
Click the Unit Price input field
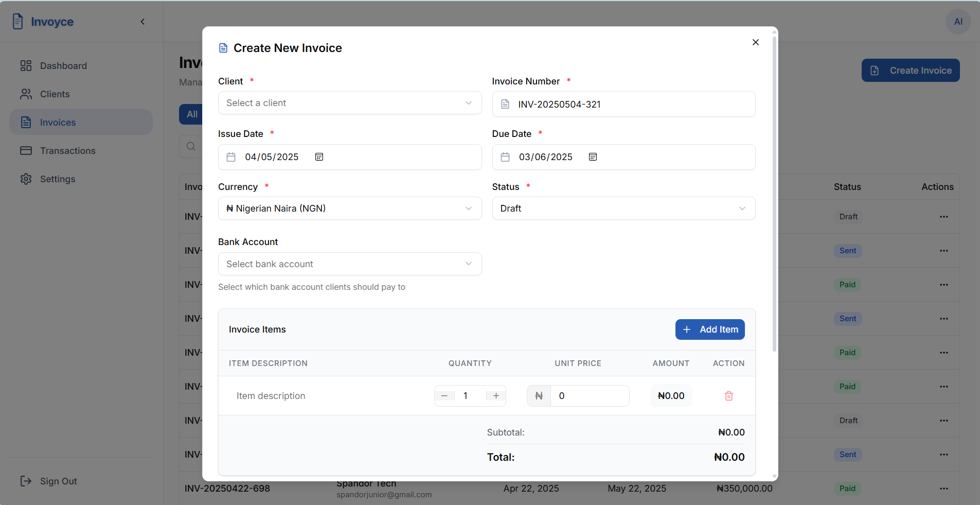590,396
